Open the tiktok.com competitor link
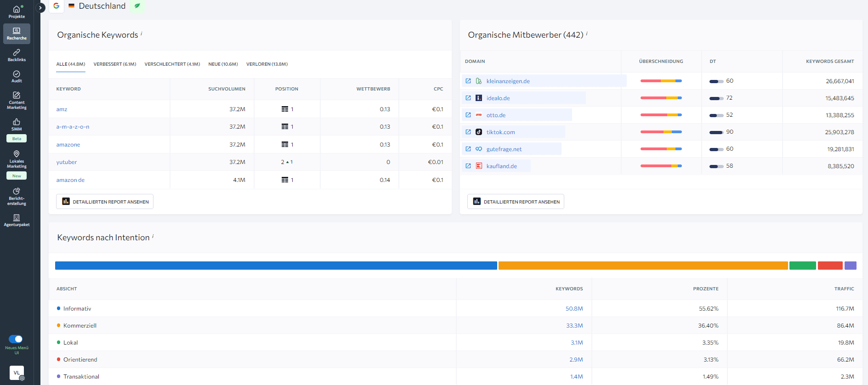Viewport: 868px width, 385px height. point(501,132)
